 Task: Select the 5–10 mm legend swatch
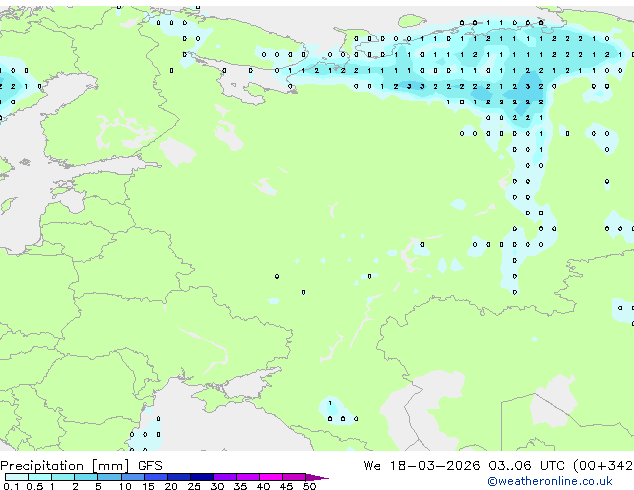pos(109,477)
